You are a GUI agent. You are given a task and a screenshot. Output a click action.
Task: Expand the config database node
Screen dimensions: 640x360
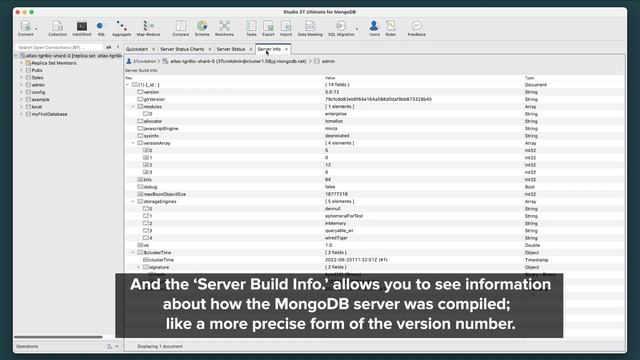click(x=21, y=92)
